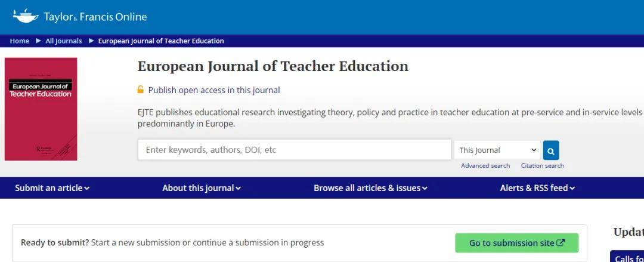This screenshot has width=644, height=262.
Task: Focus the keywords, authors, DOI search field
Action: click(294, 150)
